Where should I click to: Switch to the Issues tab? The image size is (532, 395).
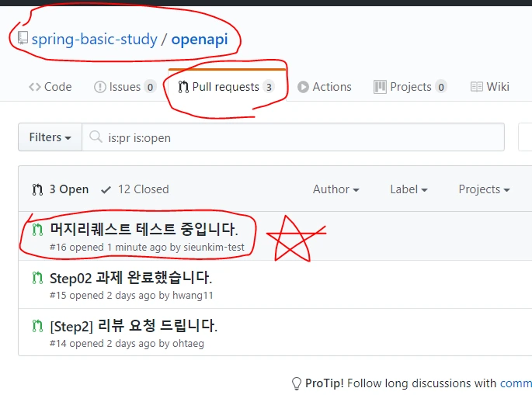(x=125, y=87)
